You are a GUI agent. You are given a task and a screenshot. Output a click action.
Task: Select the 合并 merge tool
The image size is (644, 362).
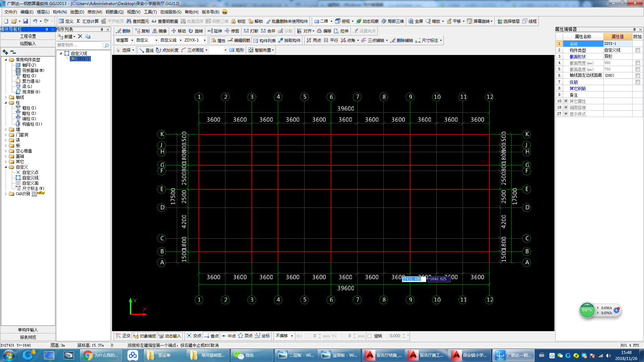point(268,31)
